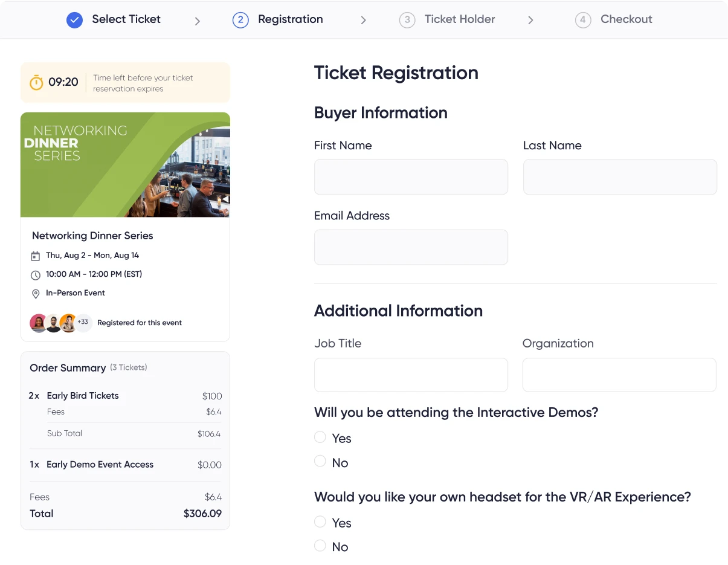Viewport: 728px width, 565px height.
Task: Click the blue checkmark Select Ticket icon
Action: tap(74, 20)
